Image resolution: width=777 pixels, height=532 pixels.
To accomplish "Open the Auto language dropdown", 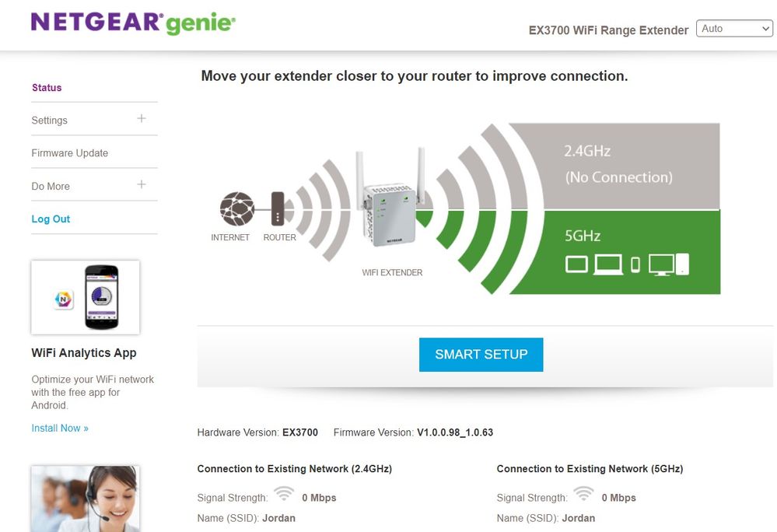I will point(734,29).
